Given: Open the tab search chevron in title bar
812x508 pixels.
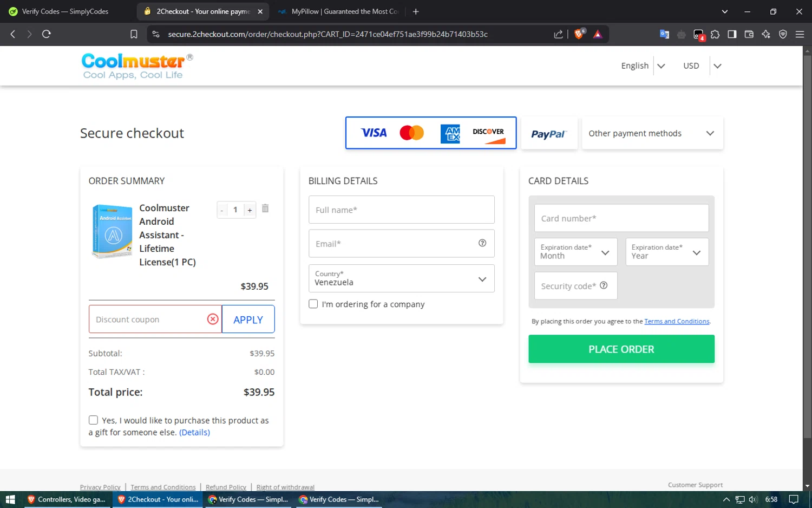Looking at the screenshot, I should click(725, 11).
